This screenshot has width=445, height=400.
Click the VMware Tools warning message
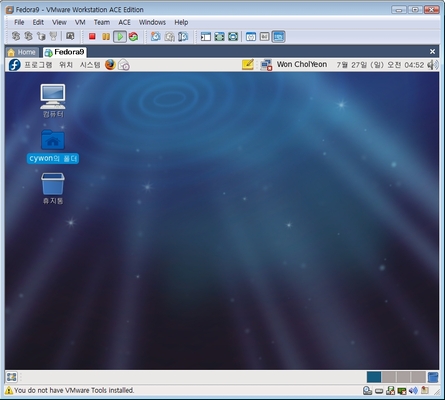74,390
